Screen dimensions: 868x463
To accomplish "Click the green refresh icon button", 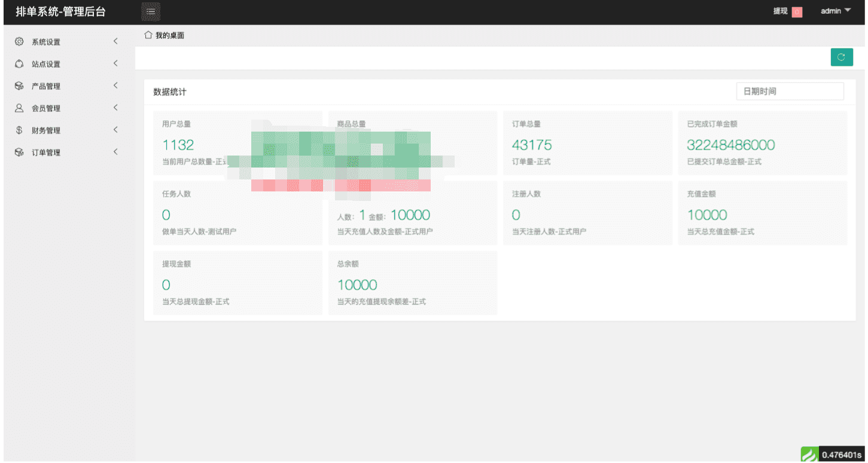I will (841, 57).
